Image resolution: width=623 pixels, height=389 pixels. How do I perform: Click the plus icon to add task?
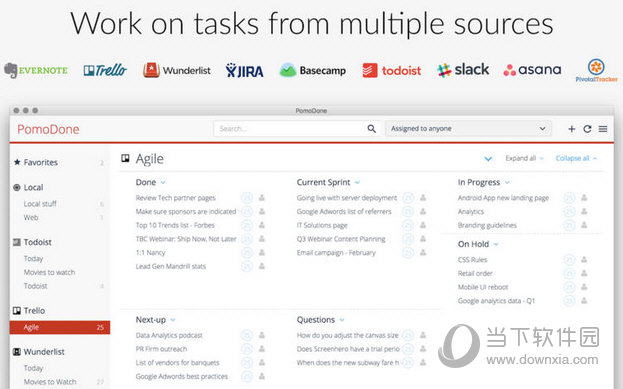571,129
